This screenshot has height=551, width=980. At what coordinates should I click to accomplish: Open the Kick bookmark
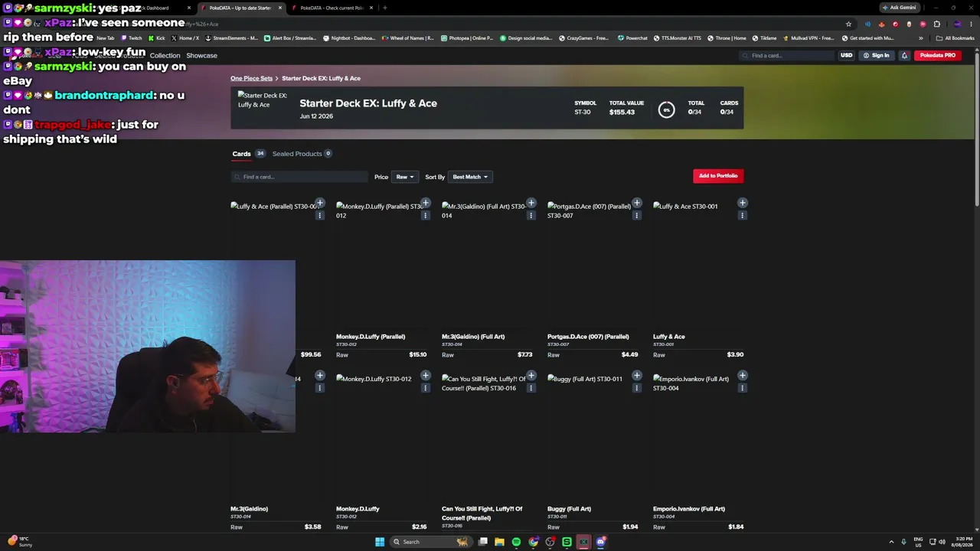tap(156, 38)
